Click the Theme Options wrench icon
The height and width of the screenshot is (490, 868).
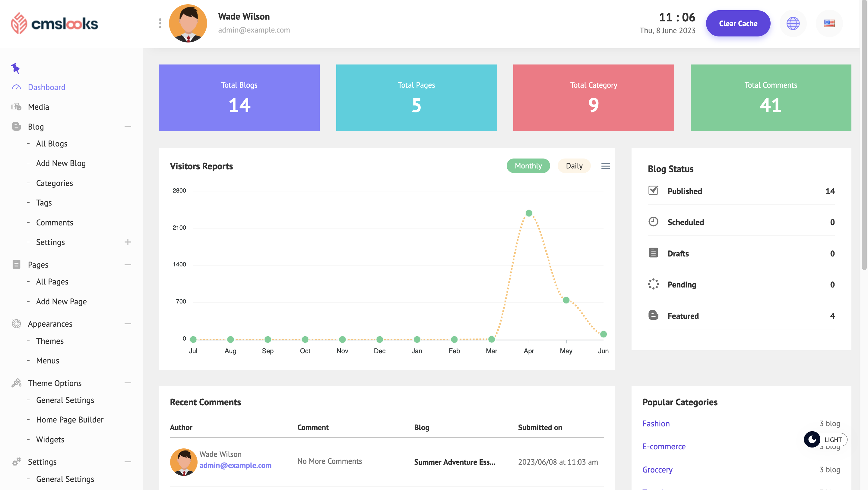pos(16,383)
